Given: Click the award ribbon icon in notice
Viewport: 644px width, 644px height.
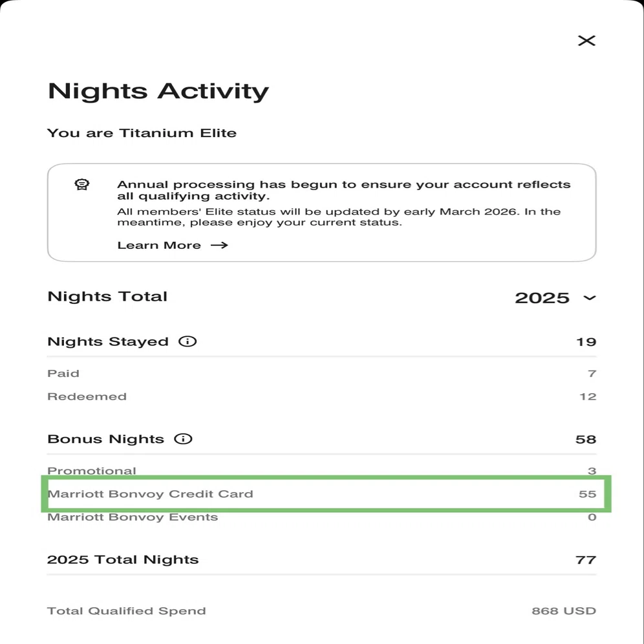Looking at the screenshot, I should [81, 184].
